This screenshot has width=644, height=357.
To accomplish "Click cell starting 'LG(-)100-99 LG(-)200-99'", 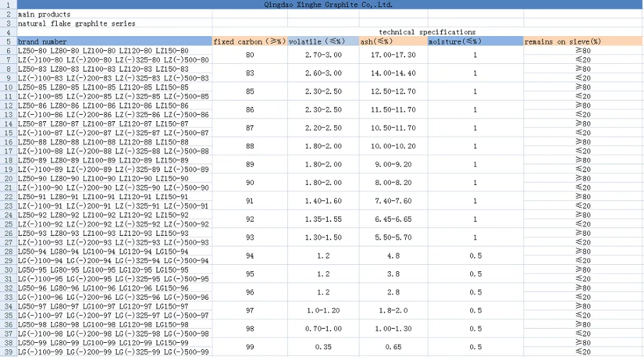I will tap(114, 352).
